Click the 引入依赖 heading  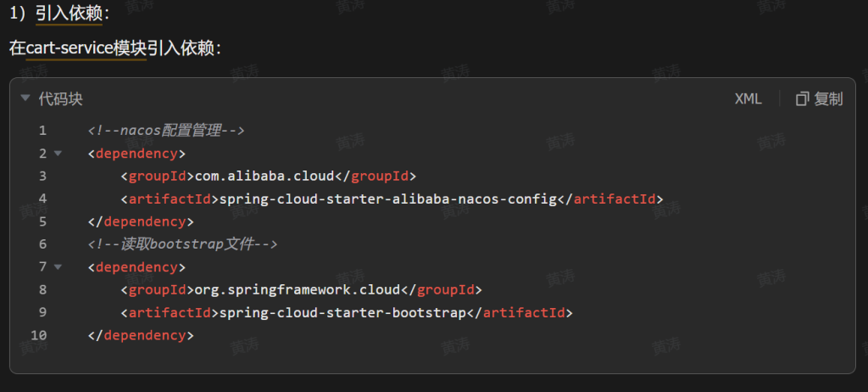coord(72,12)
